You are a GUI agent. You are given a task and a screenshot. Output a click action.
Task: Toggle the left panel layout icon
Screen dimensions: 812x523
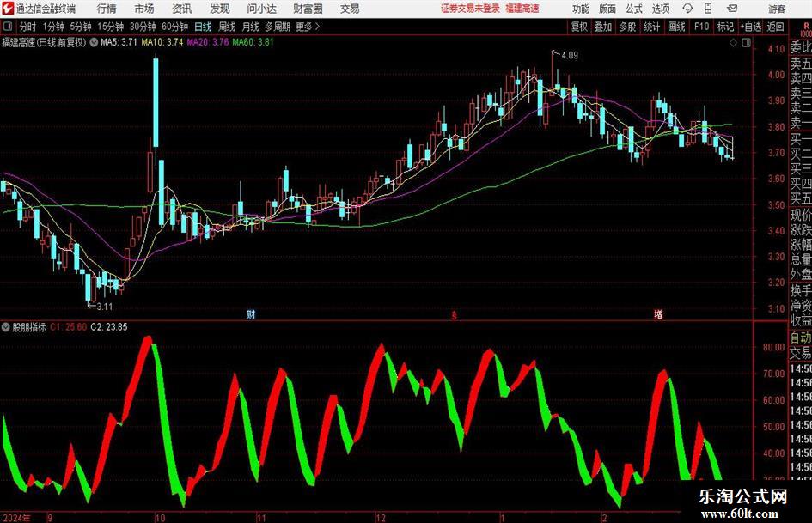[x=7, y=27]
